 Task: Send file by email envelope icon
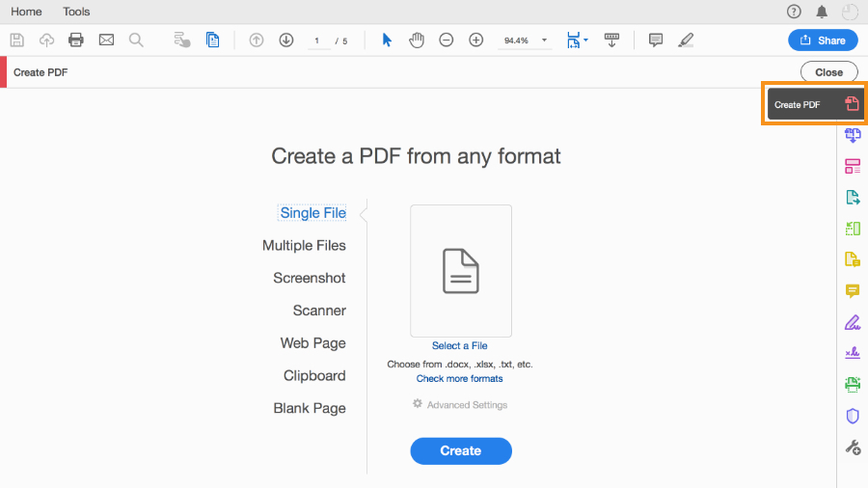tap(106, 40)
